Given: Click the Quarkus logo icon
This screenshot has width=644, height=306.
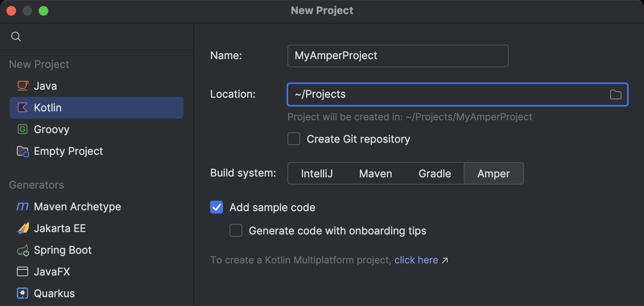Looking at the screenshot, I should tap(23, 293).
